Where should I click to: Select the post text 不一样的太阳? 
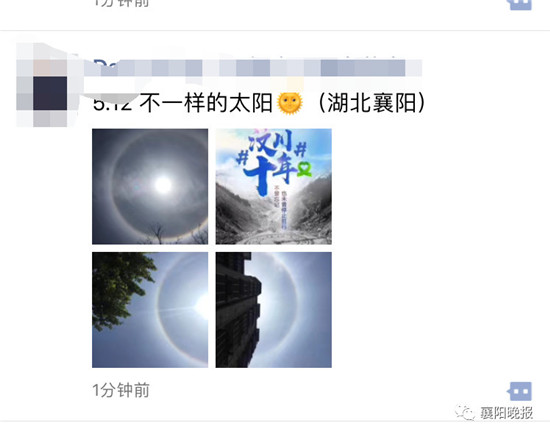pyautogui.click(x=206, y=103)
